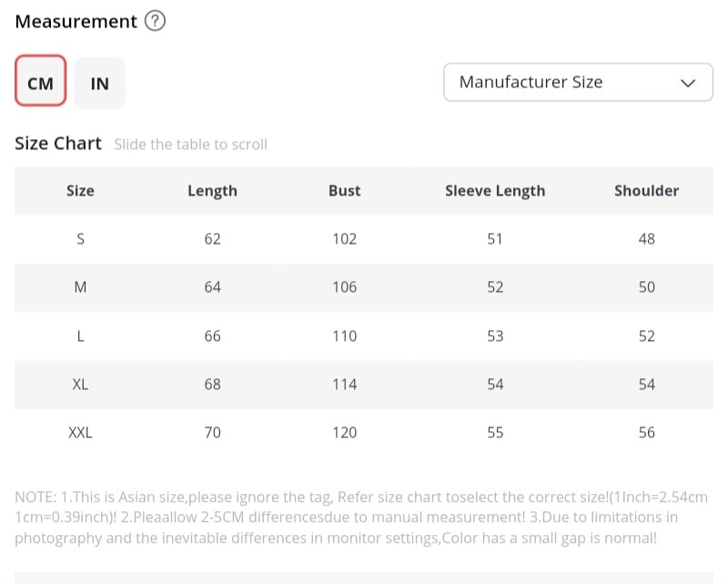
Task: Select the L size row label
Action: coord(80,336)
